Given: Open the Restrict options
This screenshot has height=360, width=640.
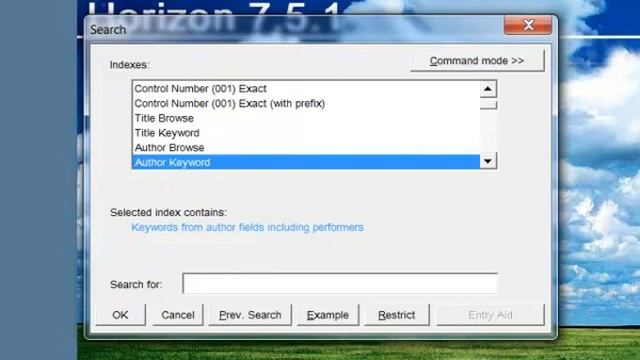Looking at the screenshot, I should click(x=396, y=315).
